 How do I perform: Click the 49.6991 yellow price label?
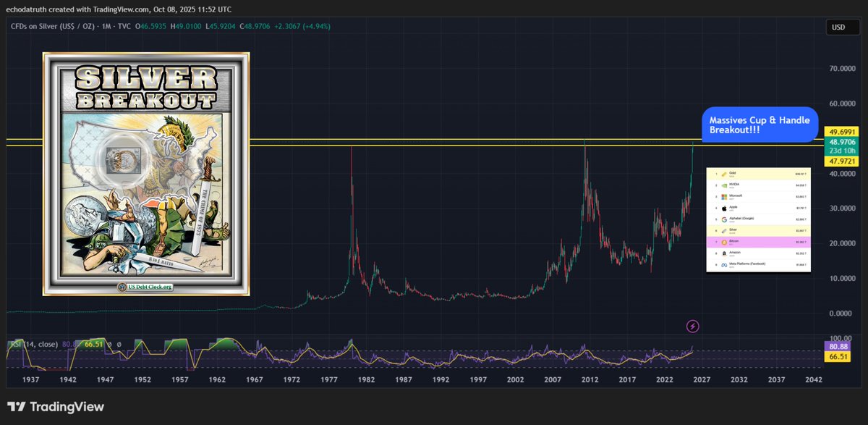pyautogui.click(x=840, y=131)
